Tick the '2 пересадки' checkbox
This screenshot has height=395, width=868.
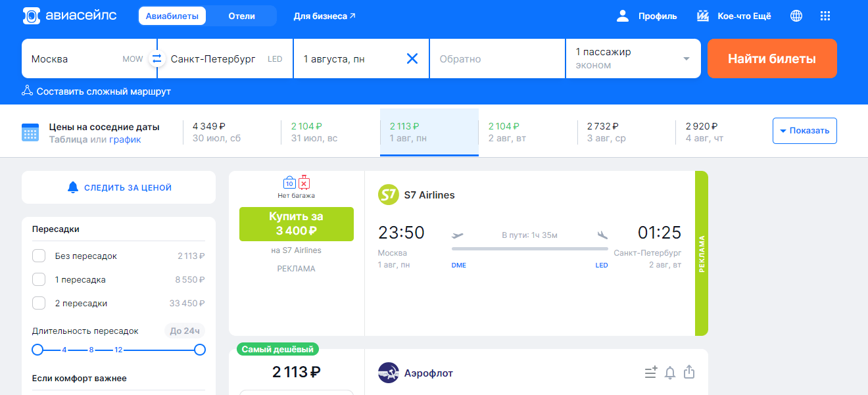39,304
